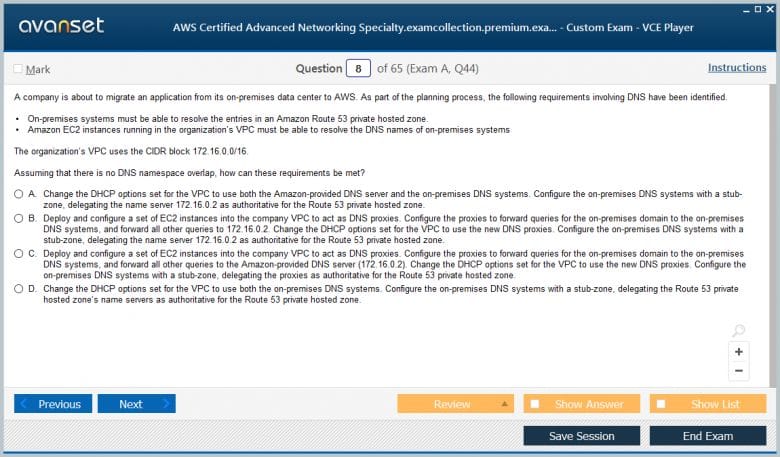This screenshot has height=457, width=780.
Task: Click the right arrow on Next
Action: click(165, 404)
